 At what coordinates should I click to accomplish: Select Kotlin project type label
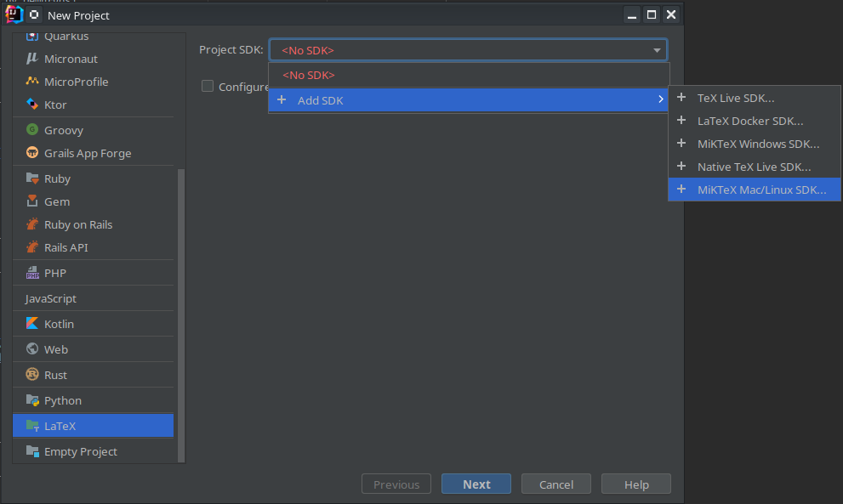click(x=60, y=324)
